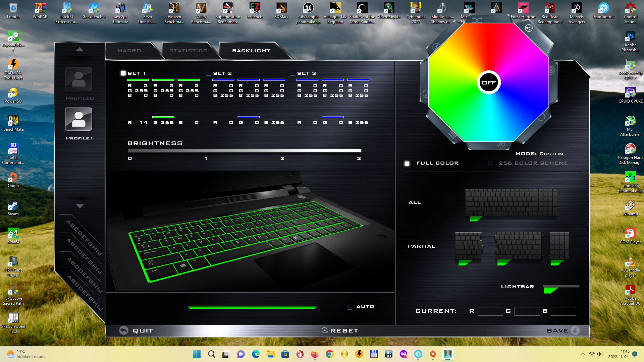This screenshot has width=644, height=362.
Task: Tick the Set 2 checkbox
Action: pos(208,73)
